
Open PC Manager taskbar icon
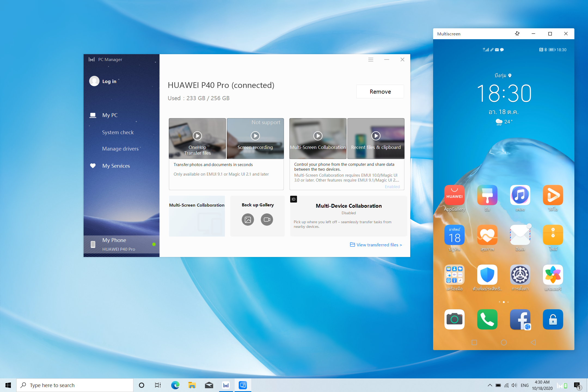tap(226, 385)
